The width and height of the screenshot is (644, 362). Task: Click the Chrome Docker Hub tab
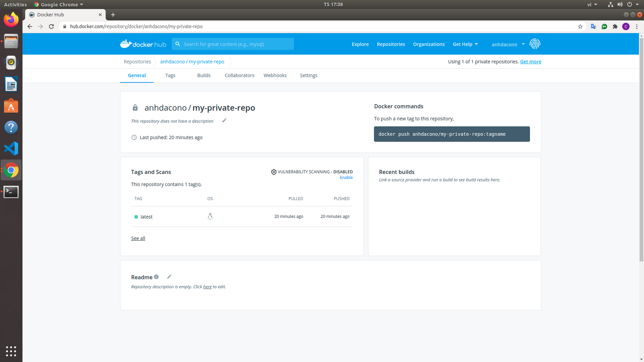tap(65, 15)
